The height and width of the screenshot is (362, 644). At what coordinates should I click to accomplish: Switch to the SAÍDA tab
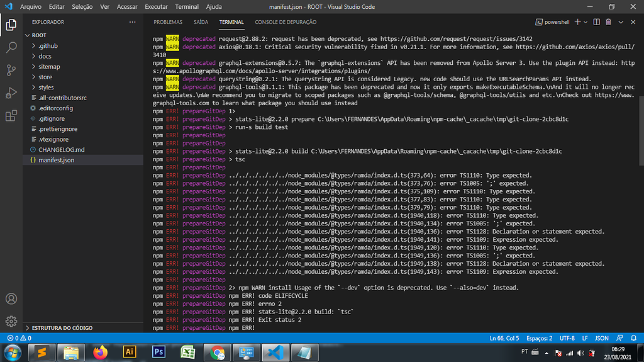tap(201, 22)
